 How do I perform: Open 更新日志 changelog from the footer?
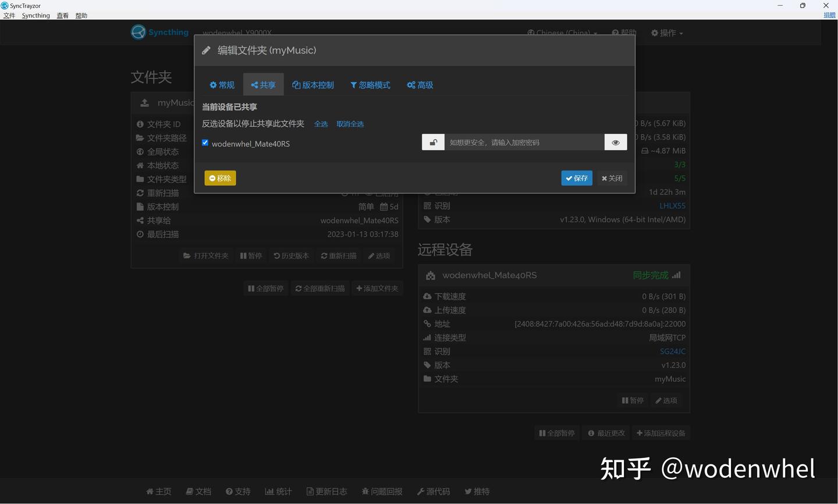pyautogui.click(x=326, y=491)
